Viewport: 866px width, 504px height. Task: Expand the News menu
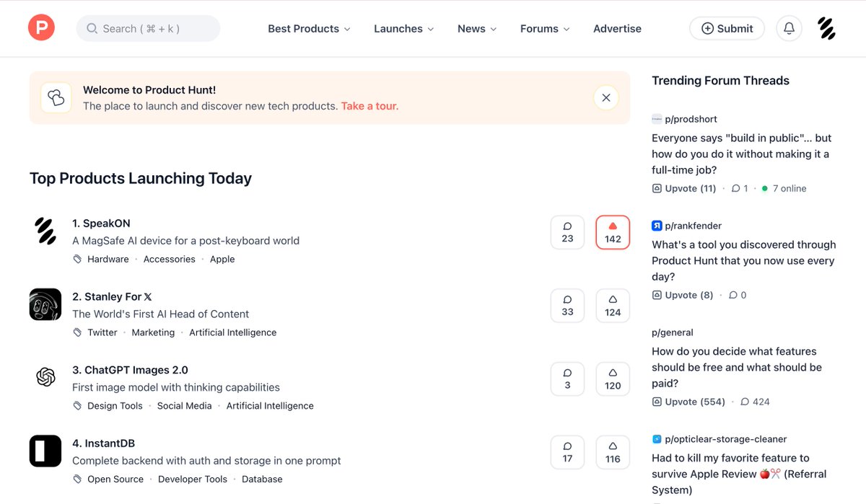pyautogui.click(x=477, y=29)
